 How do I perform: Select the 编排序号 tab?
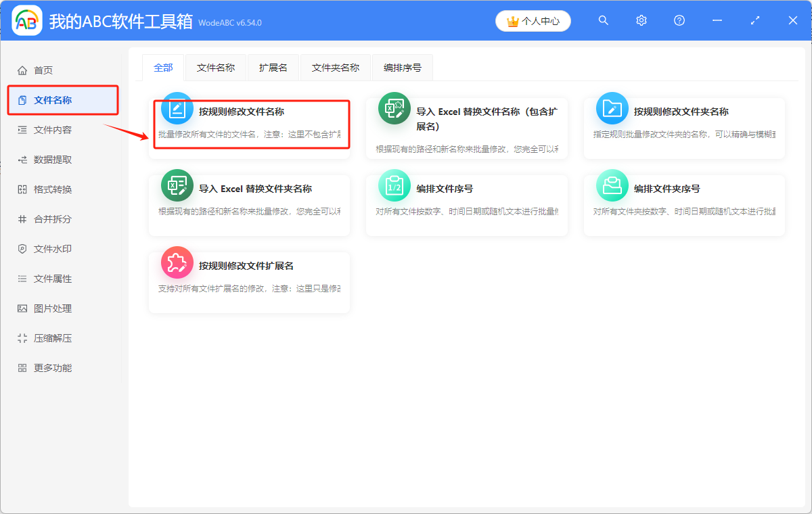[402, 67]
